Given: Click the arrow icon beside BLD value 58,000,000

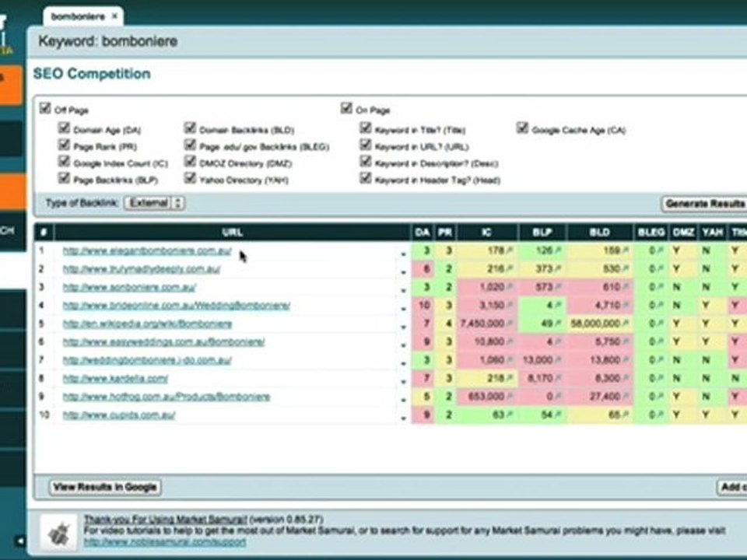Looking at the screenshot, I should [625, 324].
